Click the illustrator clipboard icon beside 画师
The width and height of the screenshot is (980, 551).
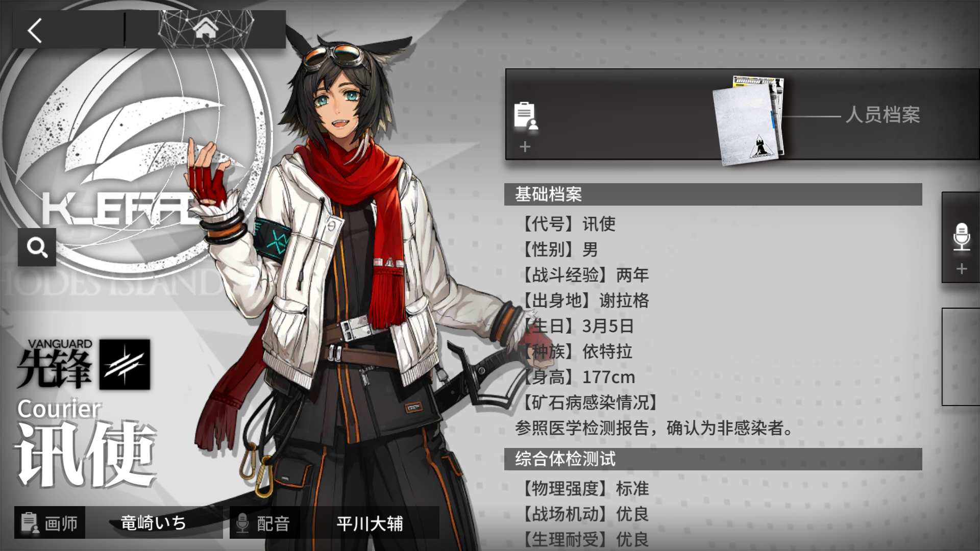coord(30,523)
